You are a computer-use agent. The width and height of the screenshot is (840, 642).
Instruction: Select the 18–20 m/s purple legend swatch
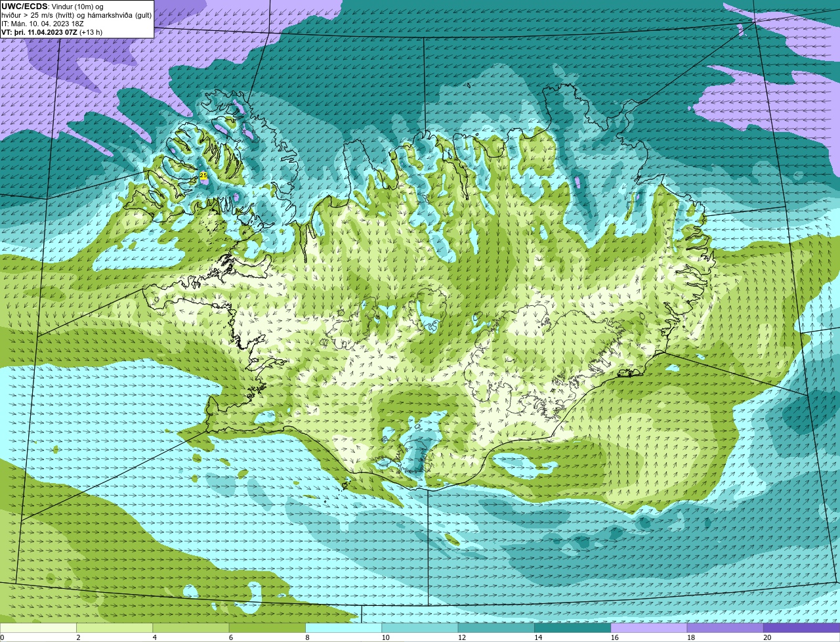pos(725,628)
